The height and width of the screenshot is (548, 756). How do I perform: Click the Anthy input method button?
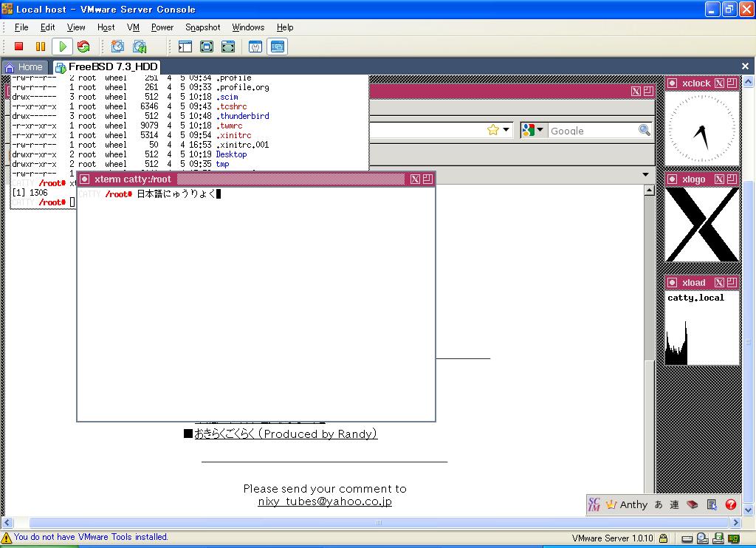point(626,504)
